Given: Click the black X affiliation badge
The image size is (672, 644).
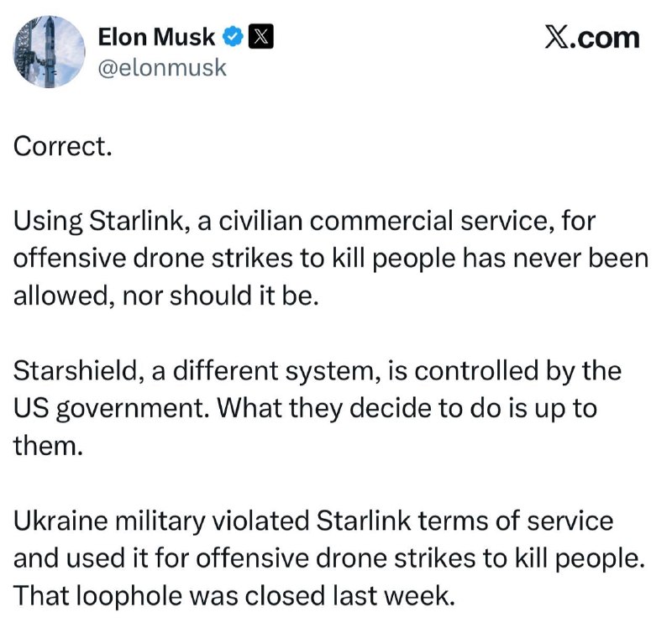Looking at the screenshot, I should pyautogui.click(x=260, y=37).
